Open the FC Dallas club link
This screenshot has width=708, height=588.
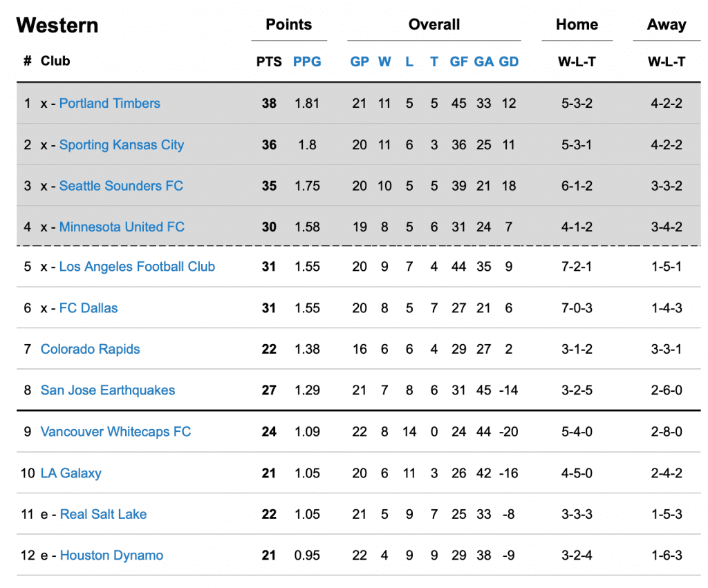pyautogui.click(x=88, y=308)
